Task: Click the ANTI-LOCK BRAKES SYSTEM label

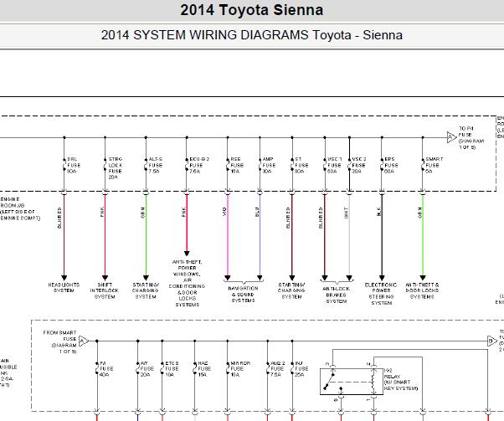Action: coord(337,295)
